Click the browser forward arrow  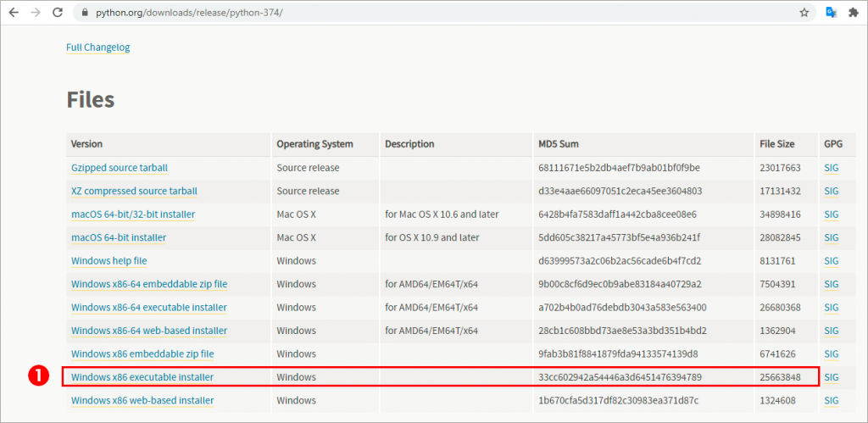pos(36,13)
